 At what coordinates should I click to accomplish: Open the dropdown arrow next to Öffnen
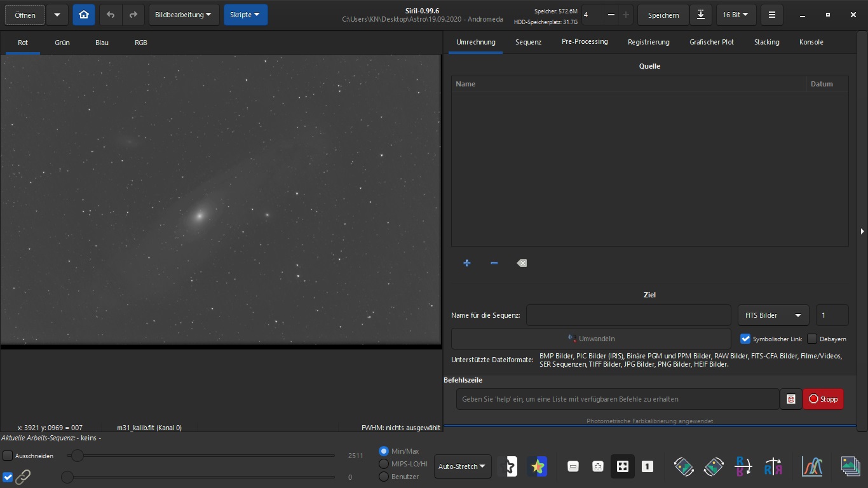pyautogui.click(x=57, y=15)
